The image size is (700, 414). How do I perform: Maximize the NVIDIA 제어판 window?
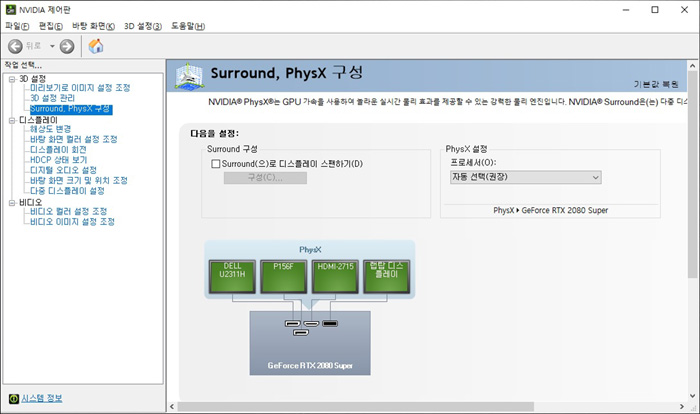655,9
